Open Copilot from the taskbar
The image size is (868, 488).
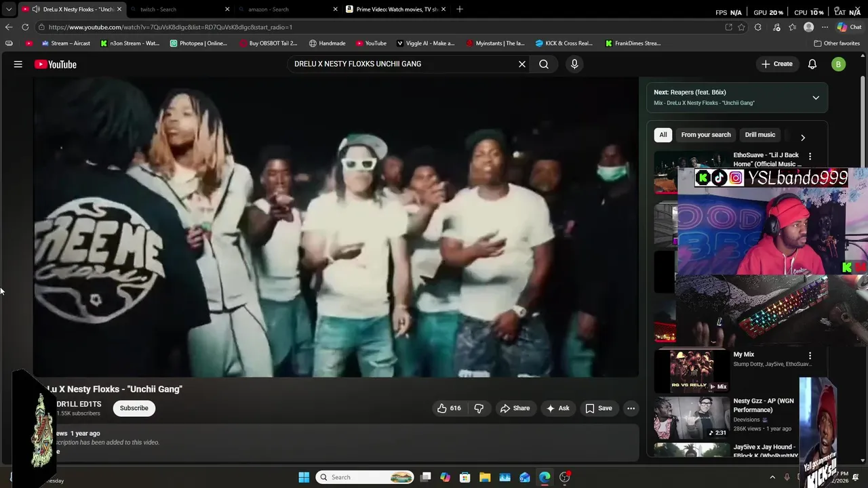[446, 477]
